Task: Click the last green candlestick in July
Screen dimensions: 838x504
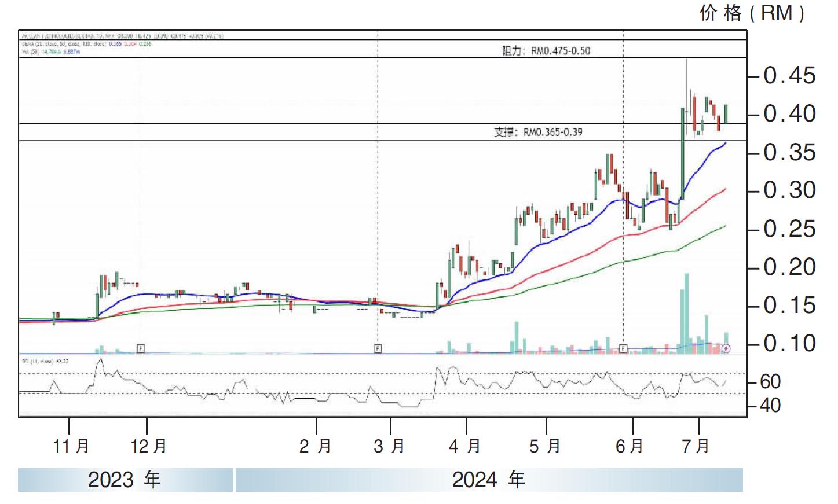Action: pos(726,114)
